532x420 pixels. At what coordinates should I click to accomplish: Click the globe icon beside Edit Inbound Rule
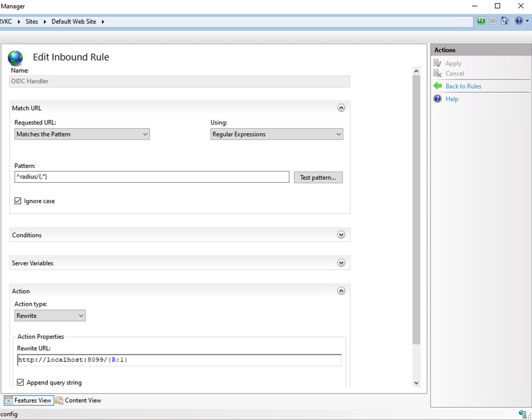tap(15, 58)
